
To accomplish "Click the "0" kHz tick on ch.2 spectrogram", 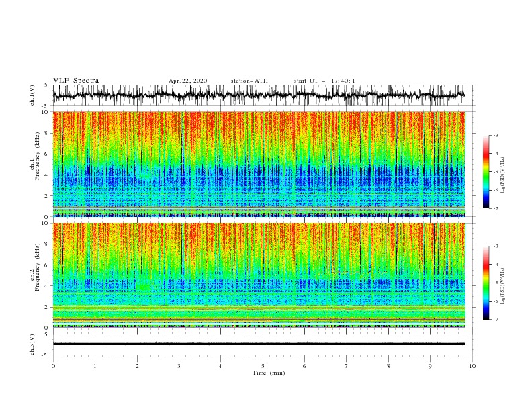I will (x=47, y=328).
